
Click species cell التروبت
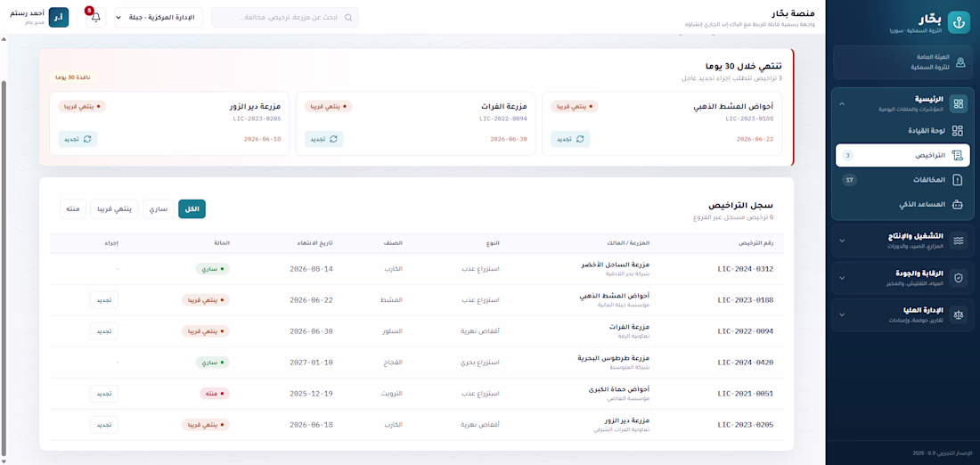click(391, 394)
